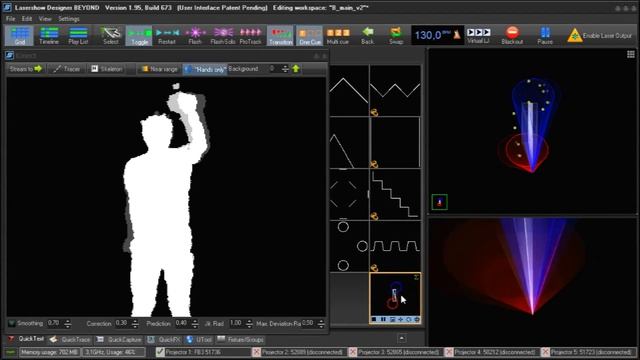Toggle the disconnected Projector 5 box

point(545,352)
